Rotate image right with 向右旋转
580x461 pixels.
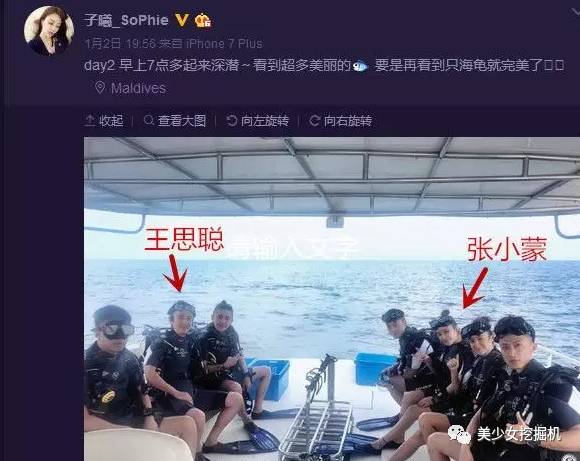pos(348,121)
